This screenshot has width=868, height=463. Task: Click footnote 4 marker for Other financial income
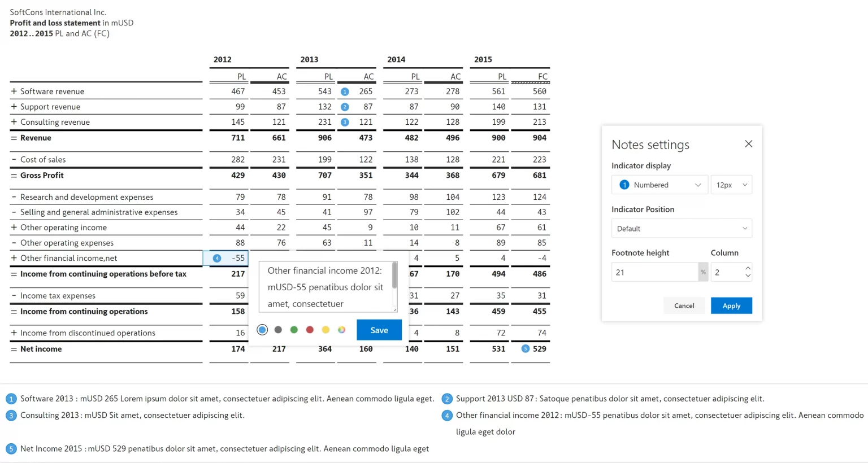coord(446,416)
